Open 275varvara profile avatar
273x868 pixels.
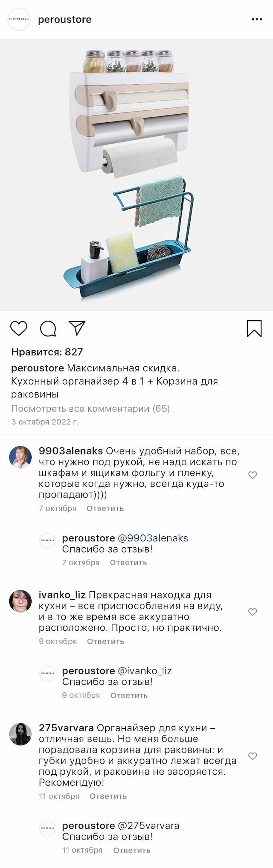click(20, 734)
